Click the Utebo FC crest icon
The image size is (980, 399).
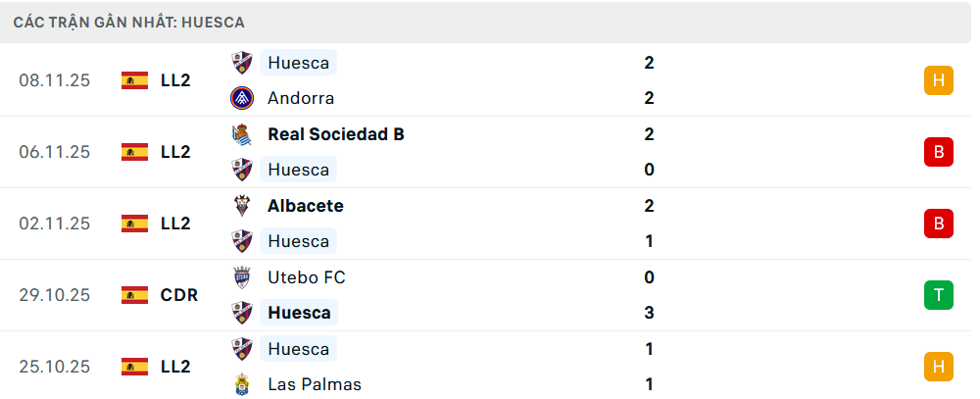tap(242, 277)
